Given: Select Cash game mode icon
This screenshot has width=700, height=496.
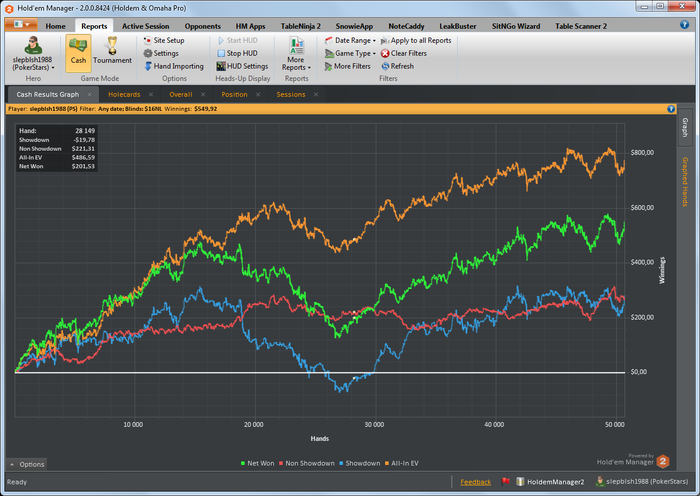Looking at the screenshot, I should (x=78, y=53).
